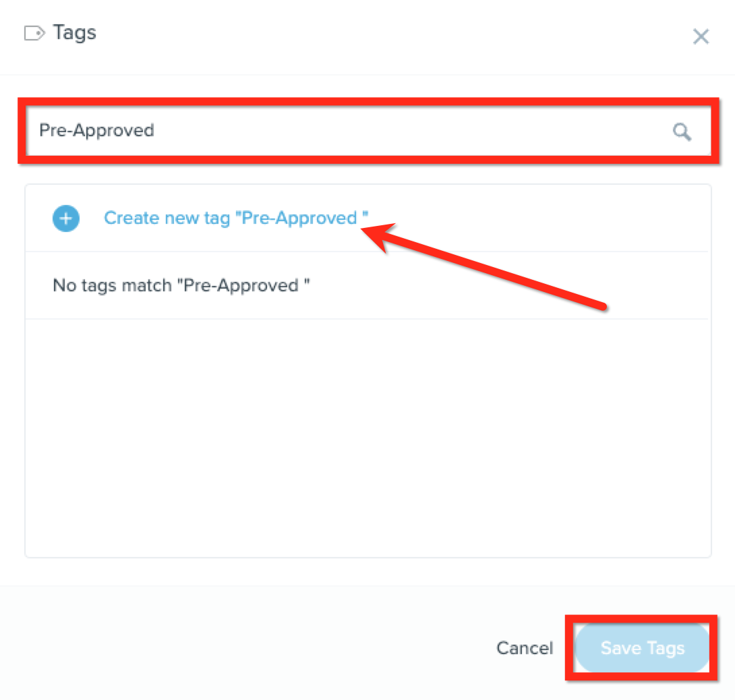Click the Save Tags button
The height and width of the screenshot is (700, 735).
tap(642, 648)
